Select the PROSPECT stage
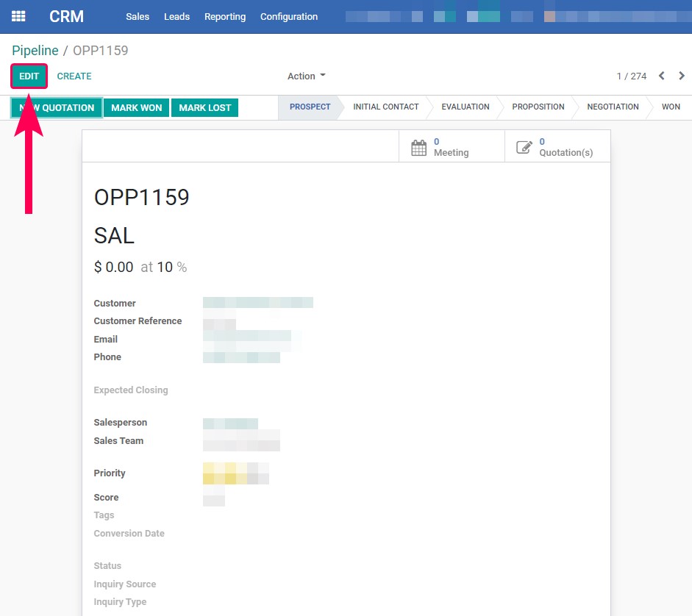692x616 pixels. coord(310,107)
